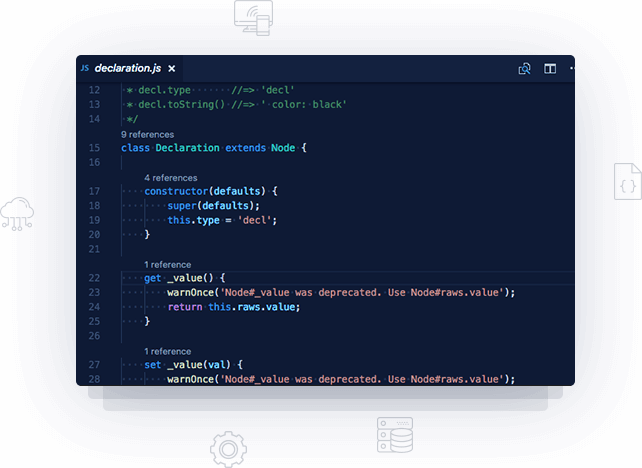Show '1 reference' above get _value
Image resolution: width=642 pixels, height=468 pixels.
coord(167,264)
